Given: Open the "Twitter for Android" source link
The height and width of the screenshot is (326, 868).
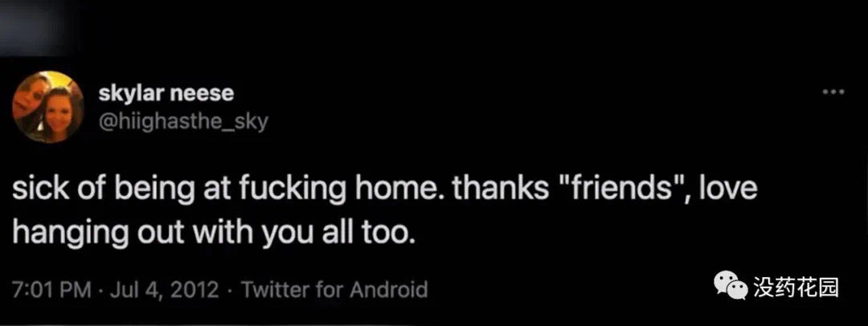Looking at the screenshot, I should [x=334, y=289].
